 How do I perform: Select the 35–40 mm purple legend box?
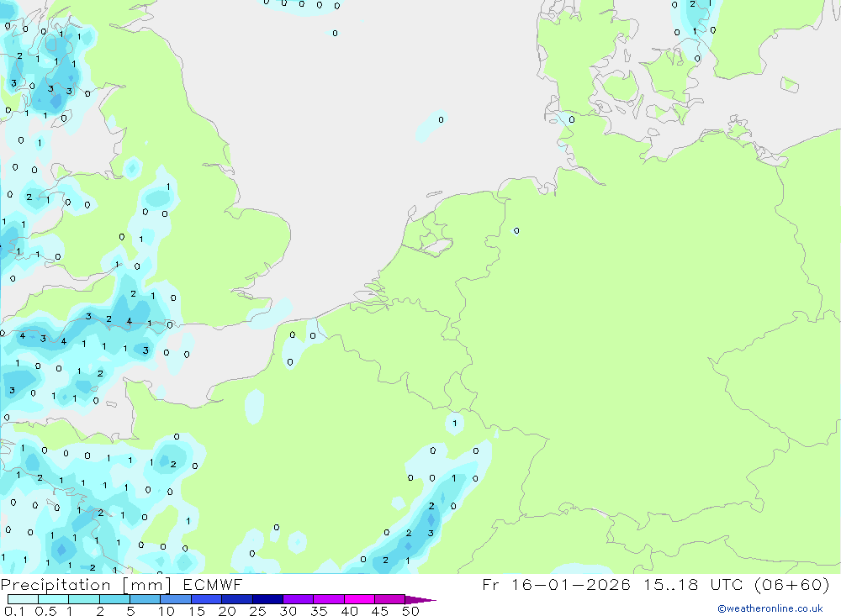pyautogui.click(x=329, y=599)
